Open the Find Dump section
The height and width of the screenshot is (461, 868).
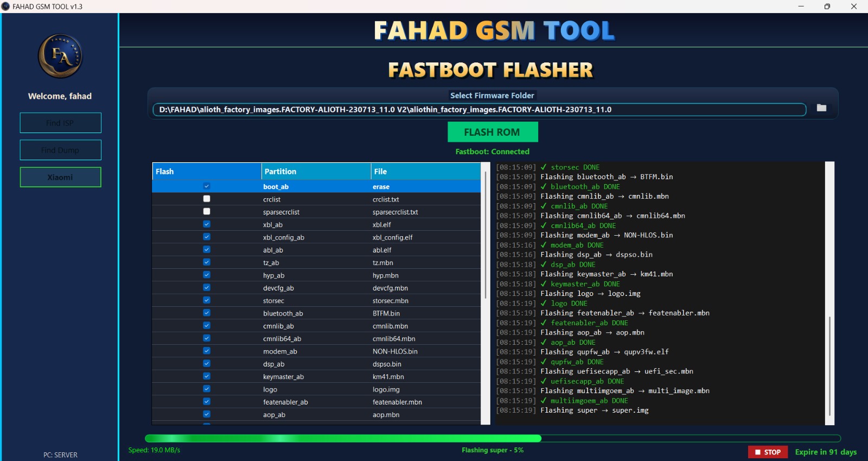click(60, 150)
